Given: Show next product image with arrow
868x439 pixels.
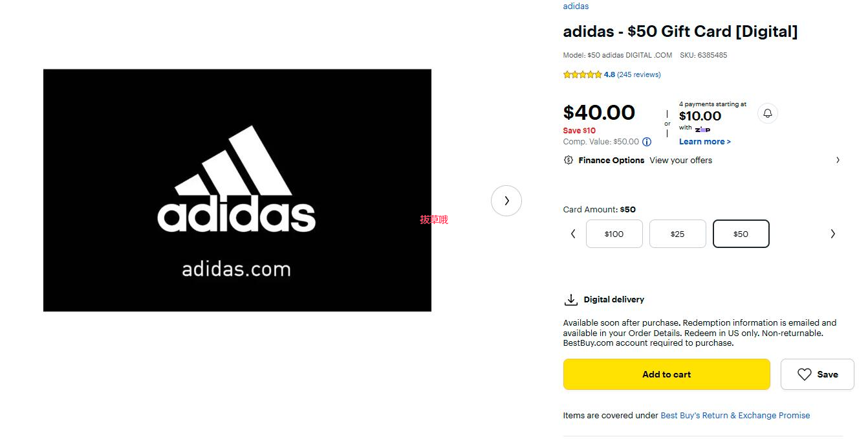Looking at the screenshot, I should click(506, 201).
